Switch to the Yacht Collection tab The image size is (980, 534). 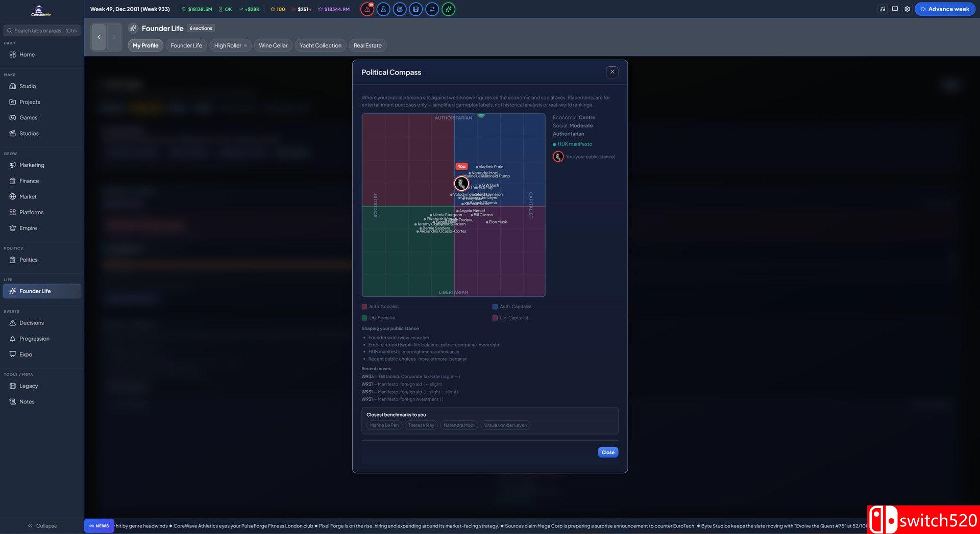point(321,45)
